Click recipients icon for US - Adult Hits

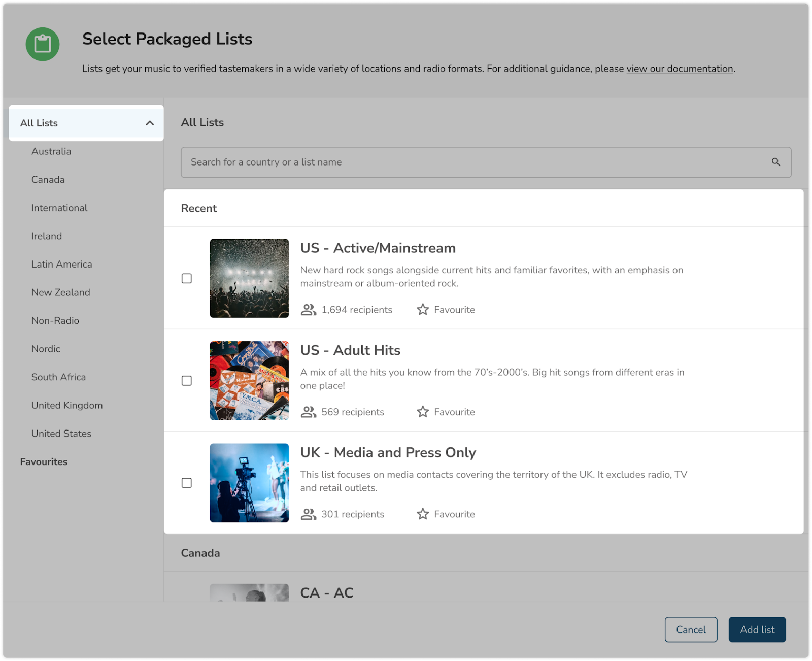point(308,412)
